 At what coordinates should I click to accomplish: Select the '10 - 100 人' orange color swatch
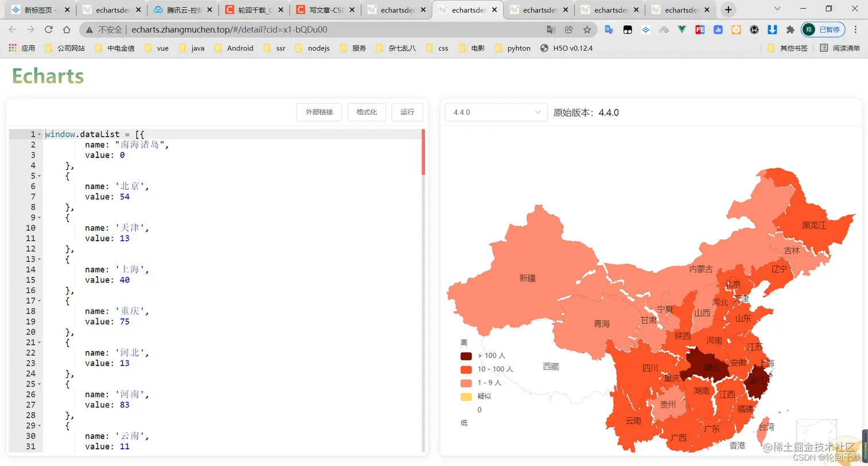[x=465, y=370]
